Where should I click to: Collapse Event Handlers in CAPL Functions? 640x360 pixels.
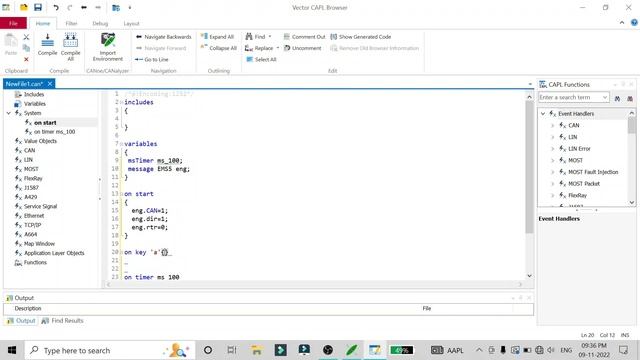543,113
